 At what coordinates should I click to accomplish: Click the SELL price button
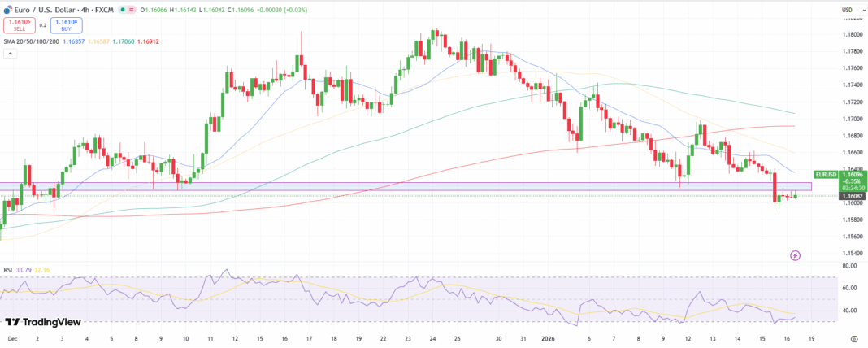tap(18, 25)
